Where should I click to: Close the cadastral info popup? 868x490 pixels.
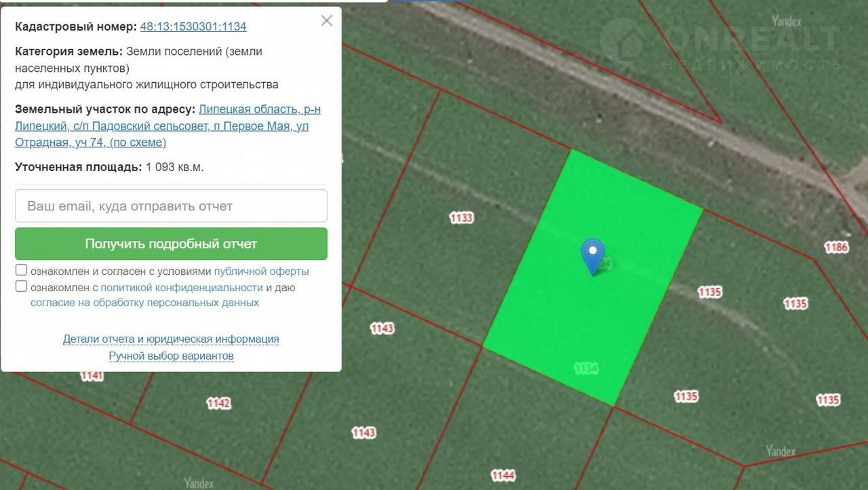(327, 21)
